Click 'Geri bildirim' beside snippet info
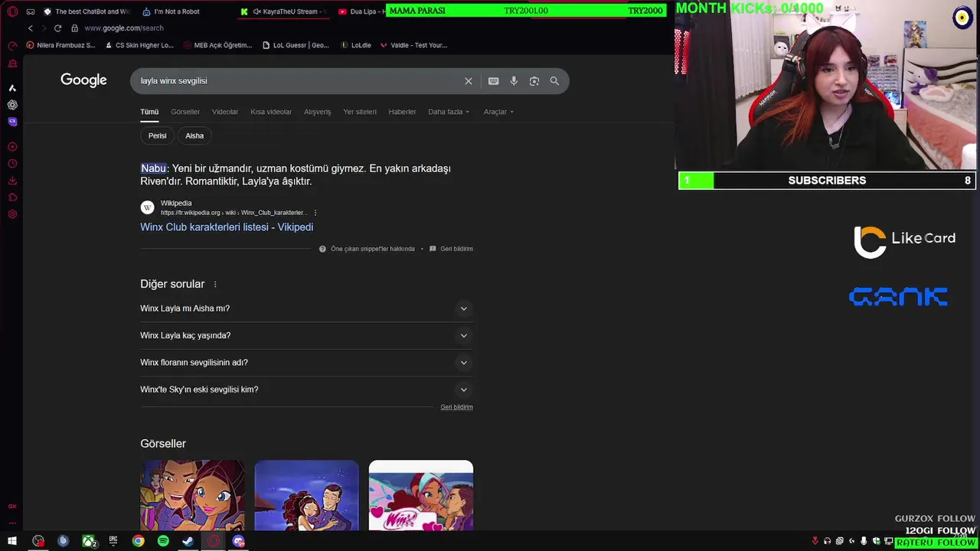 (451, 249)
